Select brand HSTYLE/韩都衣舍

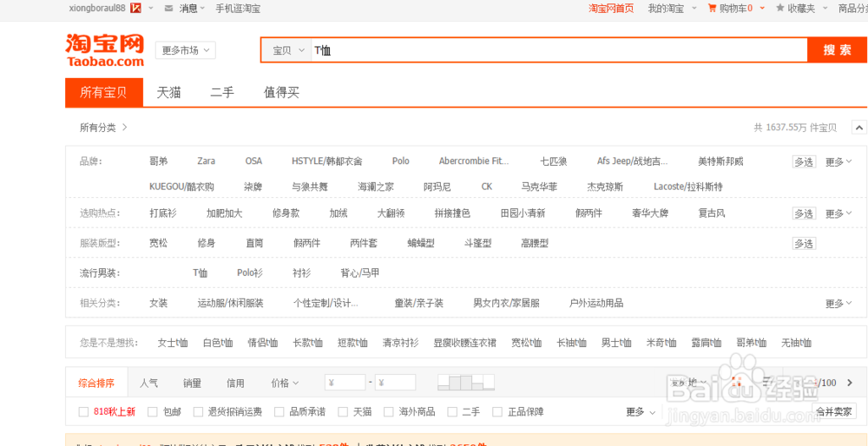[x=327, y=161]
